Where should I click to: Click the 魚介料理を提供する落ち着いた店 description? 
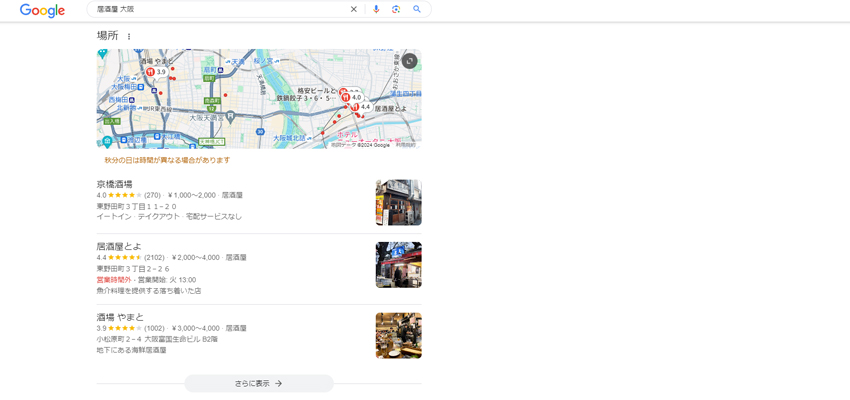[x=149, y=291]
